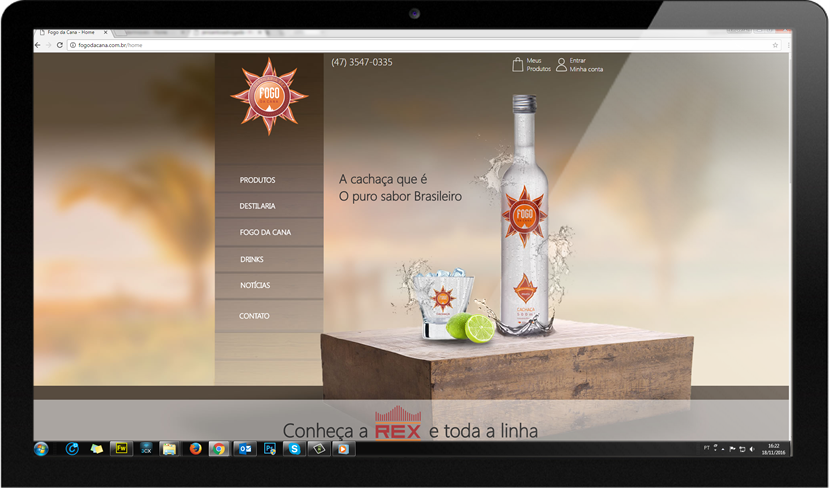Viewport: 830px width, 488px height.
Task: Click the user account person icon
Action: pos(561,65)
